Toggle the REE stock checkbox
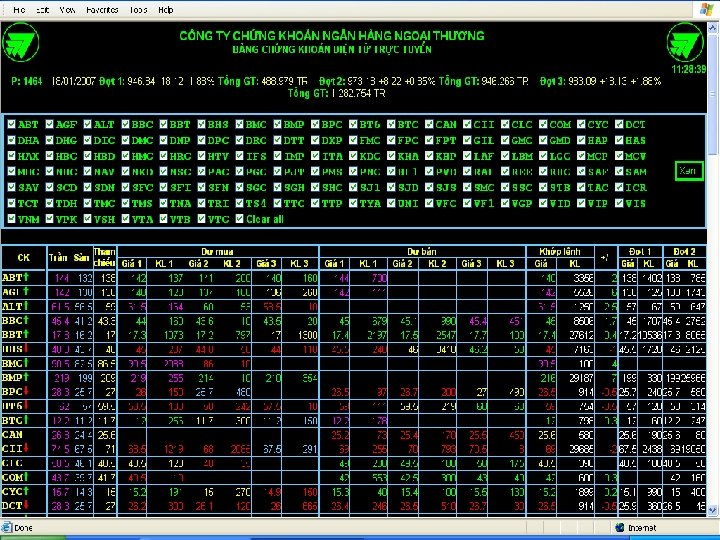720x540 pixels. [505, 171]
